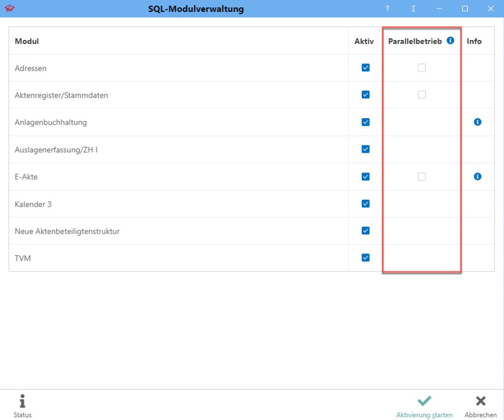Screen dimensions: 504x420
Task: Click the text cursor icon in title bar
Action: [x=413, y=9]
